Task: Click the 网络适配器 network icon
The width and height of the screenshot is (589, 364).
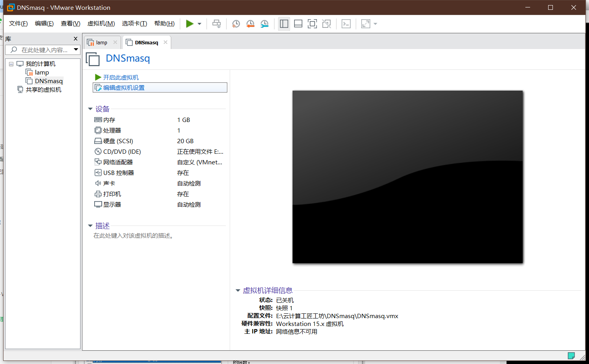Action: (98, 162)
